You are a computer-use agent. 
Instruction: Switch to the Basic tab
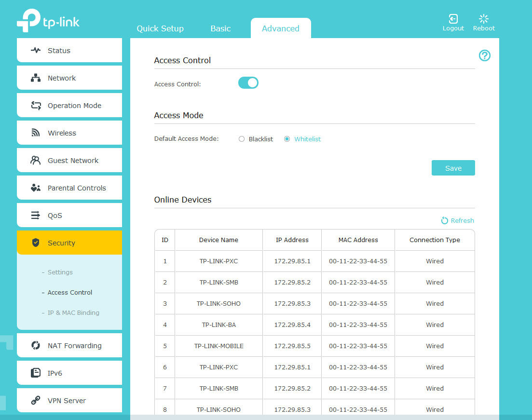[220, 28]
